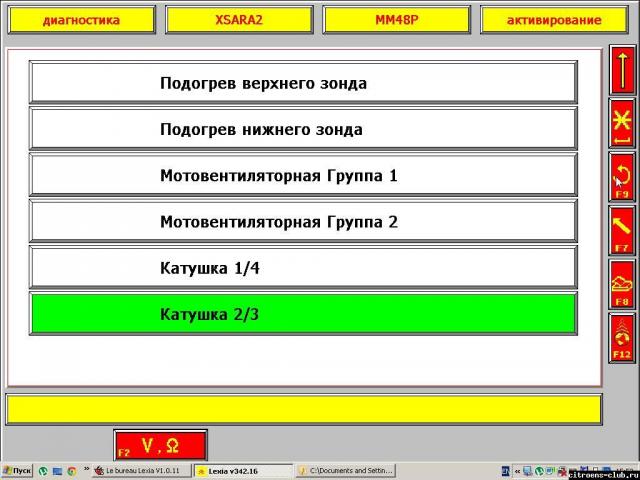
Task: Open C:\Documents and Settin... taskbar window
Action: coord(345,471)
